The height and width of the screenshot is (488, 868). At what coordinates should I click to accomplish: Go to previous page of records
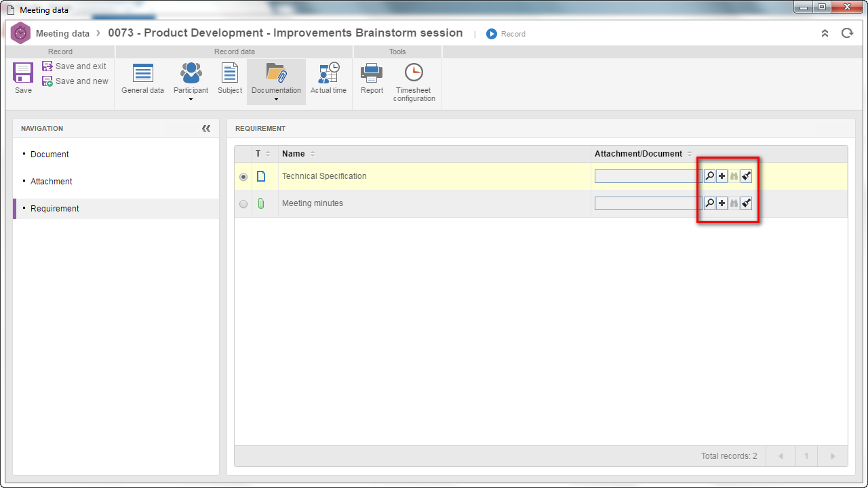781,456
